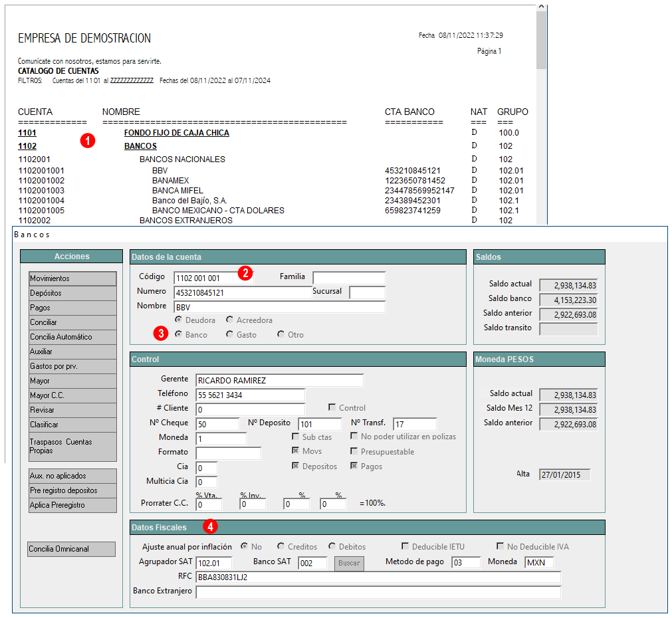Select the Deudora radio option
This screenshot has height=618, width=672.
pos(179,320)
